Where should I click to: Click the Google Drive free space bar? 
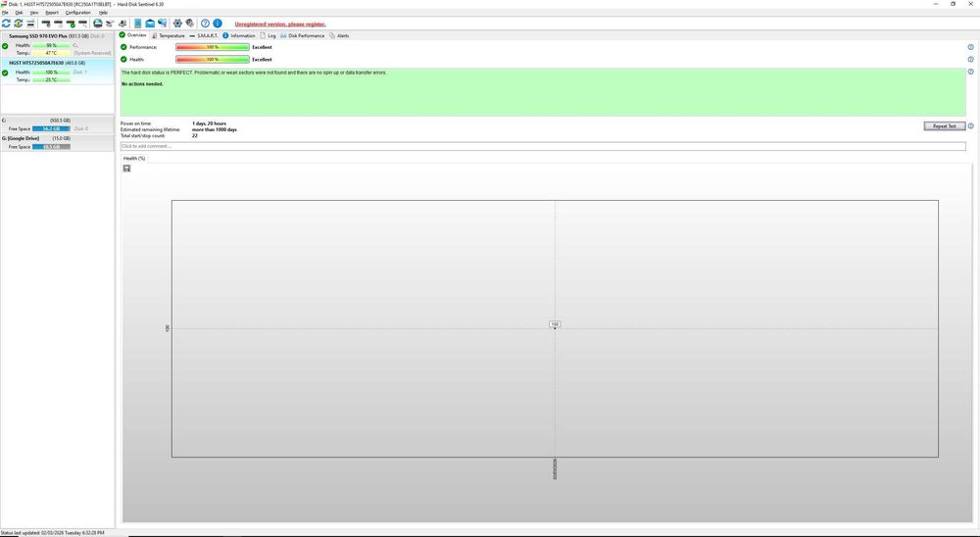pos(51,147)
